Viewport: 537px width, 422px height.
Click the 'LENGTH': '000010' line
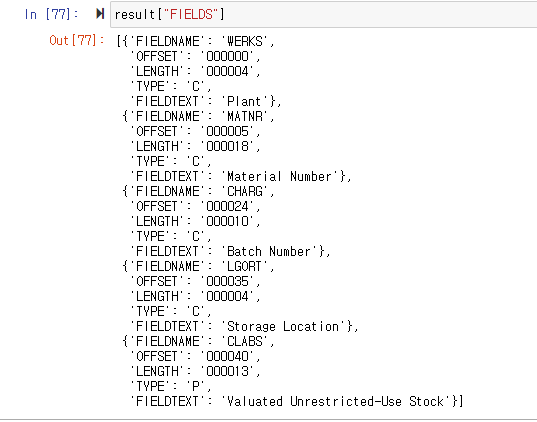tap(195, 222)
